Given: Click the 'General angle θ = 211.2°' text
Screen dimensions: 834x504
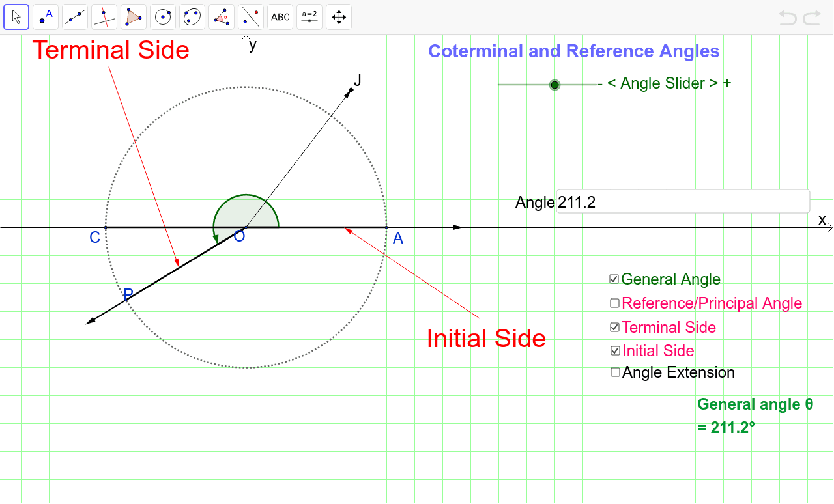Looking at the screenshot, I should (x=755, y=415).
